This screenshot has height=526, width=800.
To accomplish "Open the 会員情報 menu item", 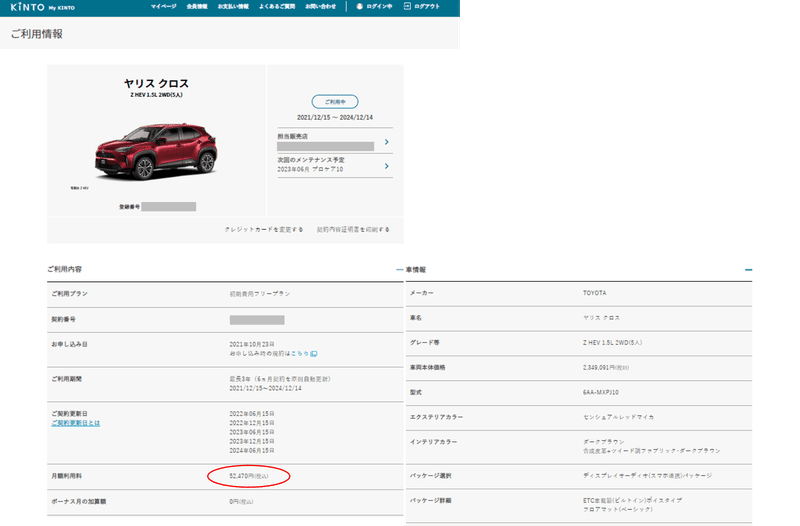I will click(x=197, y=7).
